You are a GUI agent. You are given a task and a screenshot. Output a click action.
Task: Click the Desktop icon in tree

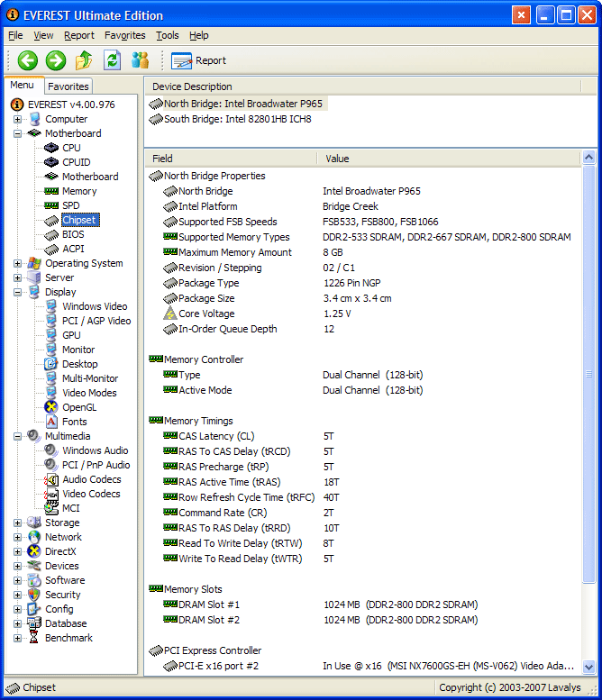(51, 364)
